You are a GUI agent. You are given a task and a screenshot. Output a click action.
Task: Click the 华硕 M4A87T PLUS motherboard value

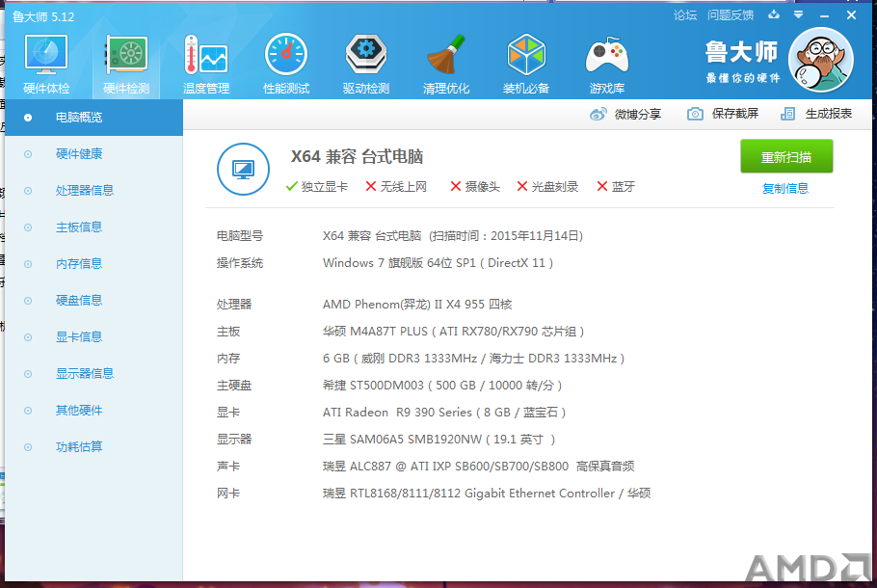click(454, 332)
